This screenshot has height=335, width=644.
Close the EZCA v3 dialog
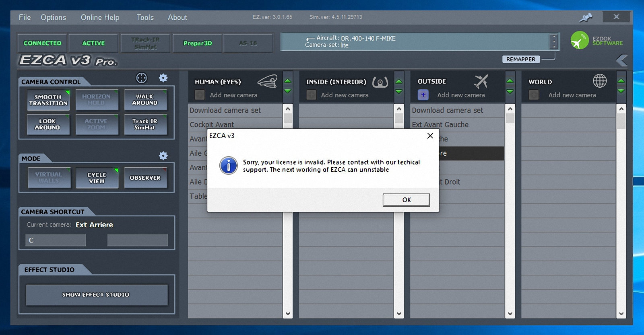pos(430,136)
